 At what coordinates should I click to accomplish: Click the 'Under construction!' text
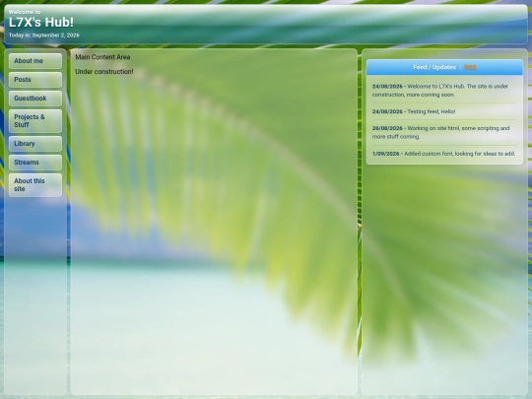104,72
